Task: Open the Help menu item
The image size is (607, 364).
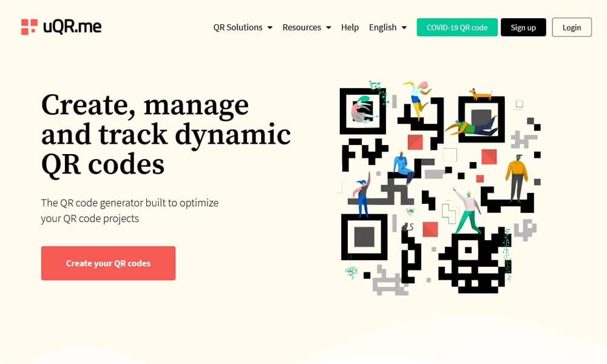Action: coord(350,27)
